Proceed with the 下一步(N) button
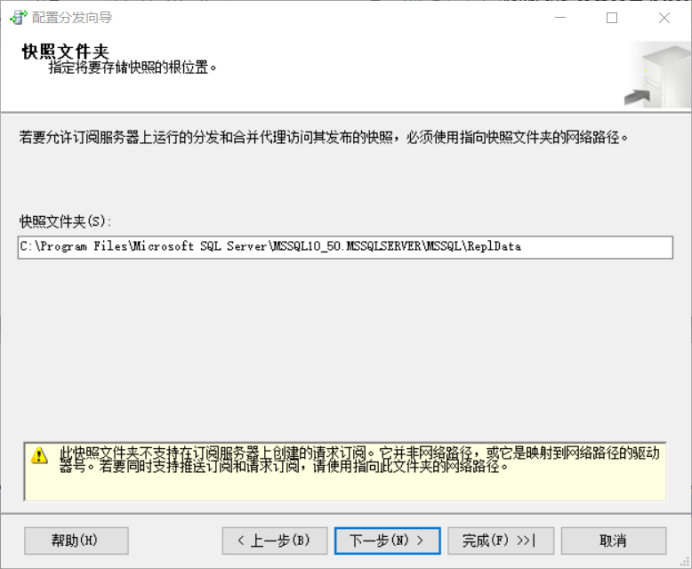The width and height of the screenshot is (692, 569). coord(387,541)
